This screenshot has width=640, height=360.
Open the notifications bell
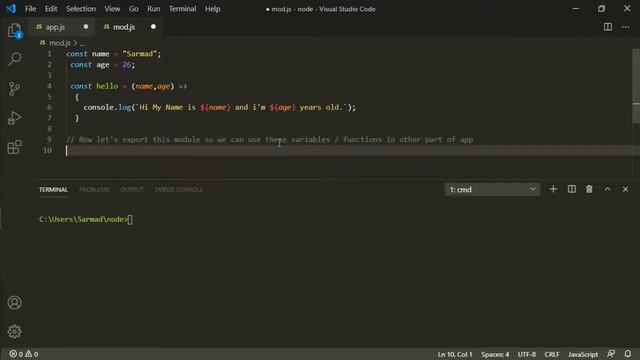coord(628,354)
